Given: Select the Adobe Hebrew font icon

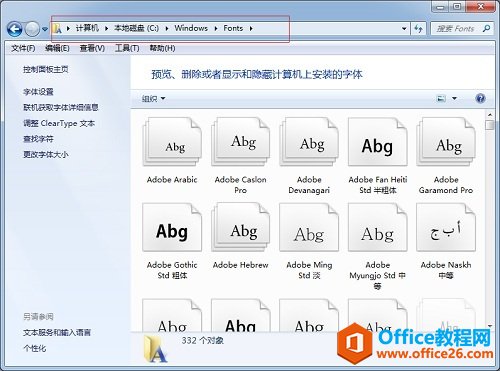Looking at the screenshot, I should coord(241,228).
